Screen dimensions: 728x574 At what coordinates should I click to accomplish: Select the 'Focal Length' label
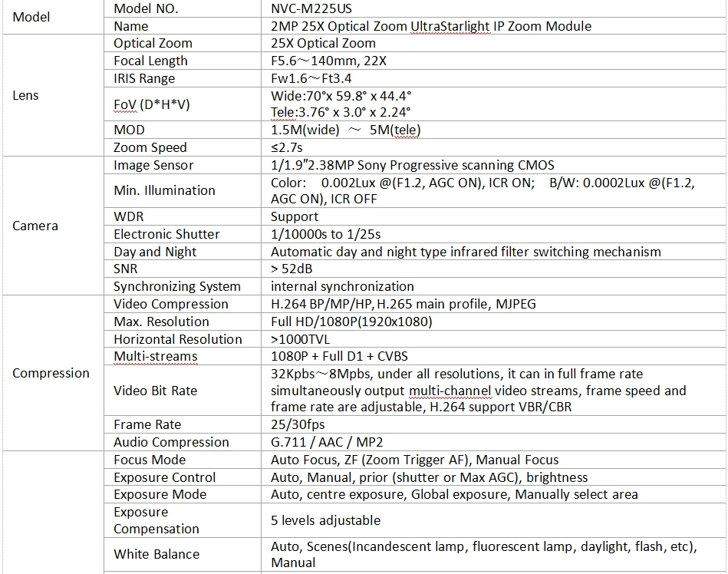click(150, 61)
